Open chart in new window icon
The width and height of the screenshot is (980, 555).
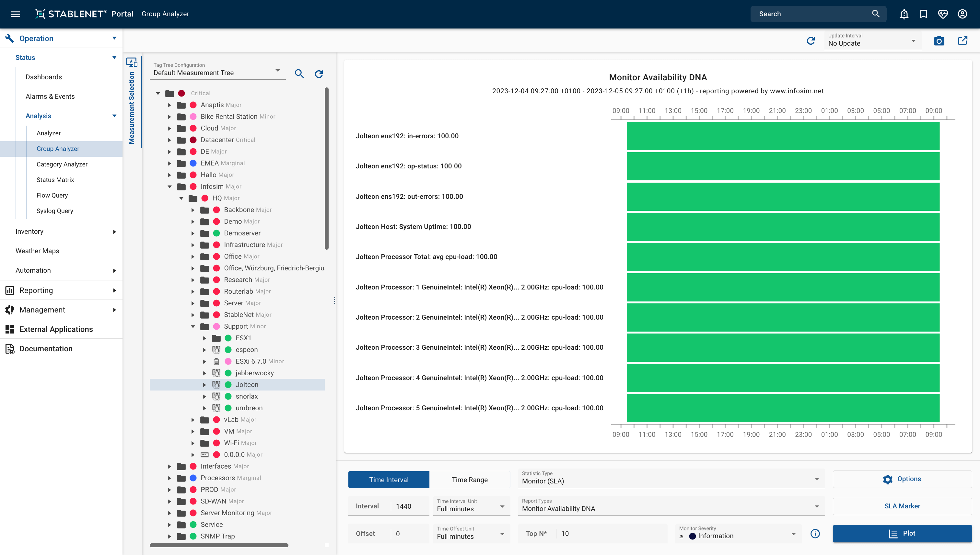[962, 41]
